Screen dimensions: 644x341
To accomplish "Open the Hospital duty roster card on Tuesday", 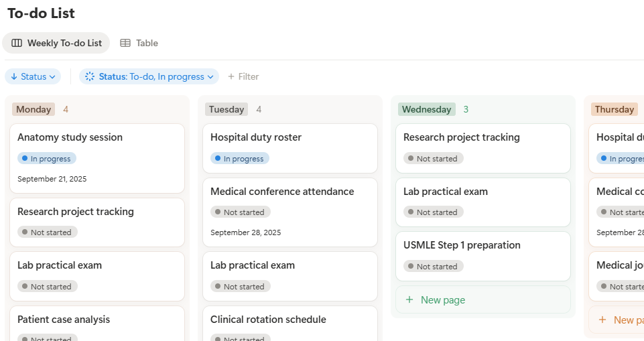I will [256, 137].
